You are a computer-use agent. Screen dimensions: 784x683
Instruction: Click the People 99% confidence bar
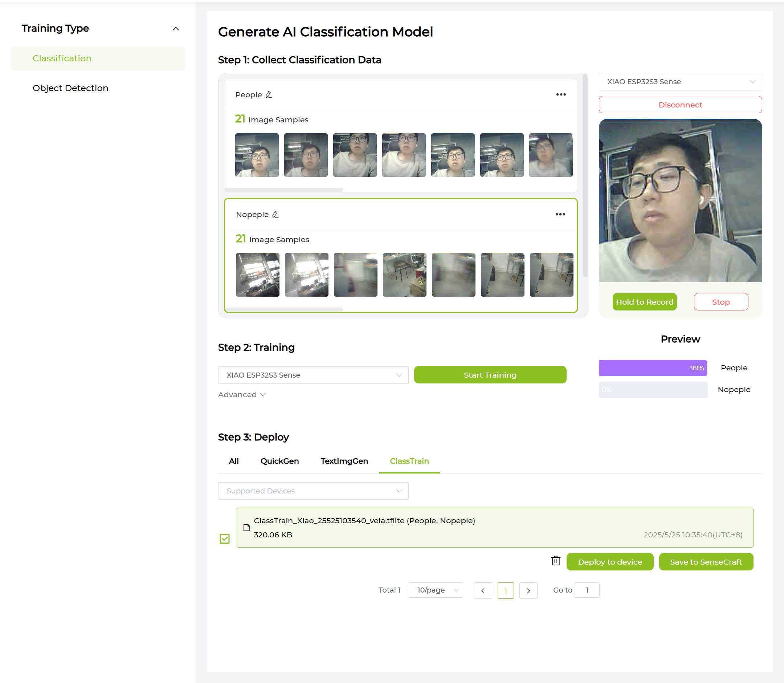point(653,368)
